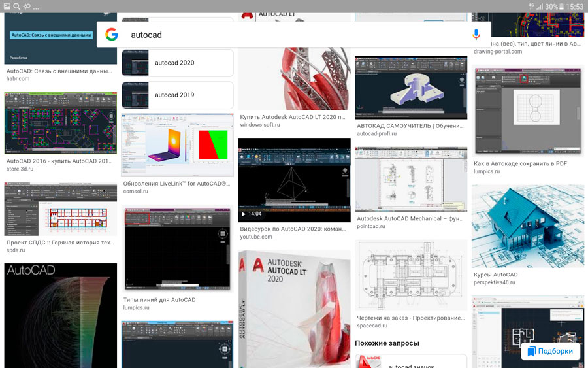
Task: Click the search field containing 'autocad'
Action: pyautogui.click(x=293, y=35)
